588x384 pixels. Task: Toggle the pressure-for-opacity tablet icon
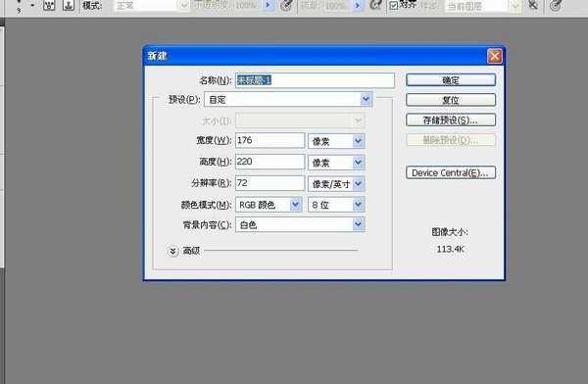pyautogui.click(x=287, y=5)
